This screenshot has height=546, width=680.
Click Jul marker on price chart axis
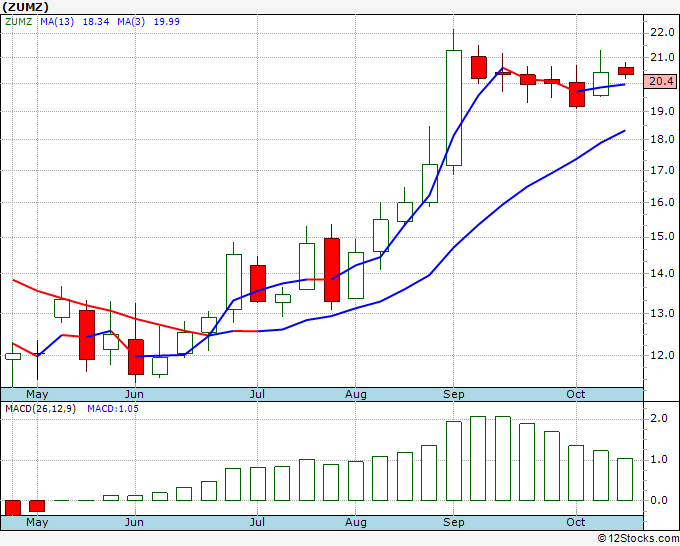pyautogui.click(x=258, y=394)
